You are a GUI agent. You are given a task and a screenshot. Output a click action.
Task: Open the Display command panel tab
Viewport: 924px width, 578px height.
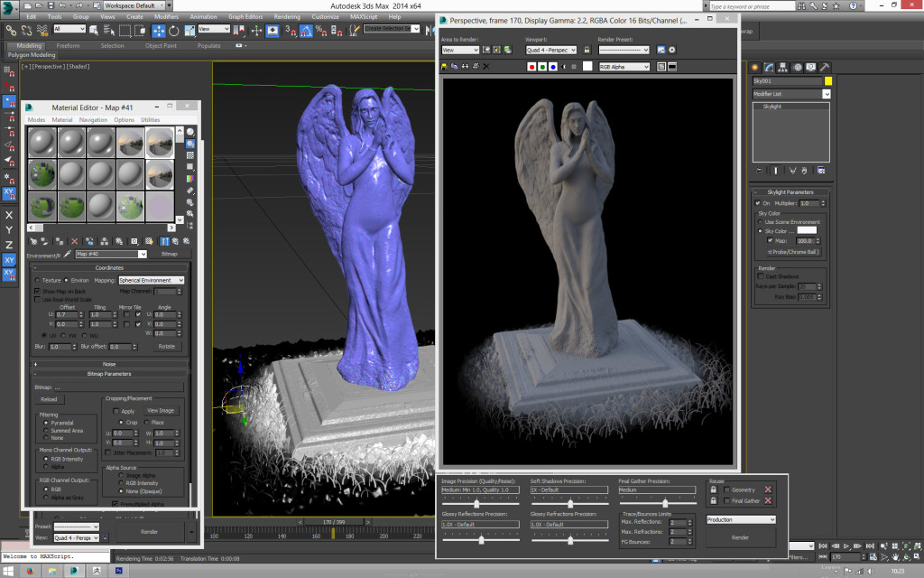pos(811,67)
